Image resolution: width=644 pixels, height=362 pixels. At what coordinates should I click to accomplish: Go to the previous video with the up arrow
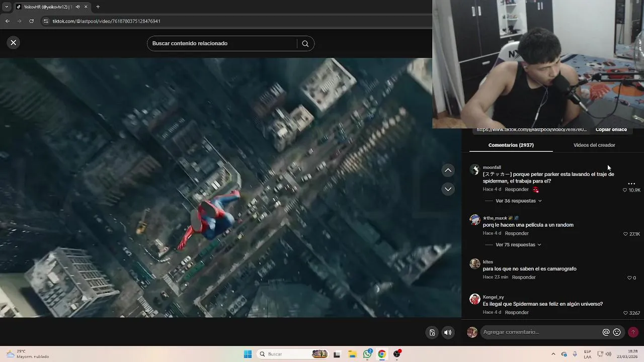tap(448, 170)
